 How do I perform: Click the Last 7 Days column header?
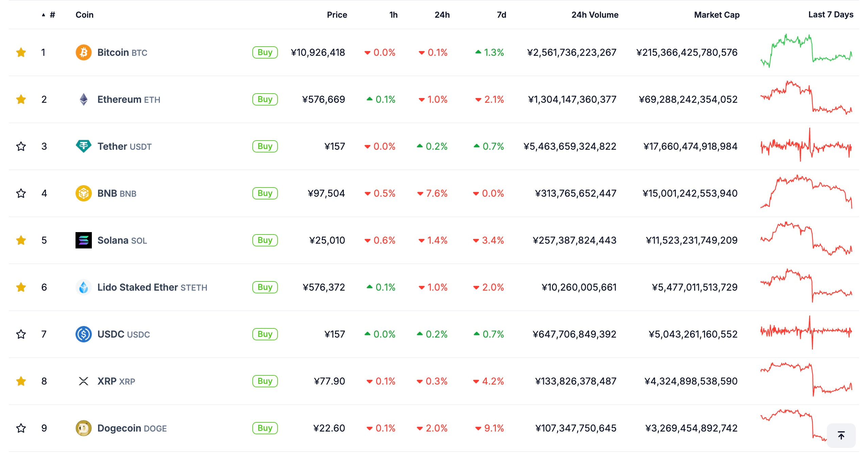pyautogui.click(x=831, y=15)
